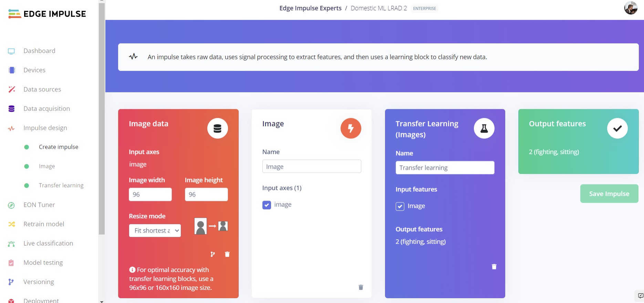This screenshot has height=303, width=644.
Task: Go to the EON Tuner page
Action: point(39,205)
